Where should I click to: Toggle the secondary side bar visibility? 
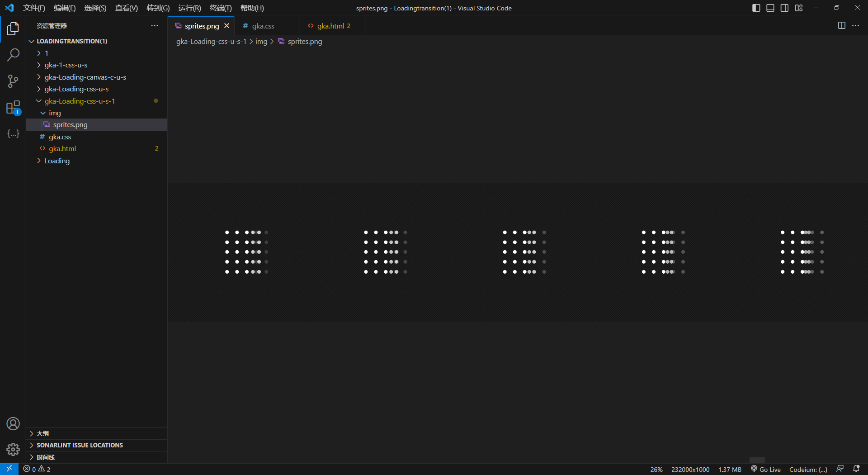point(784,8)
